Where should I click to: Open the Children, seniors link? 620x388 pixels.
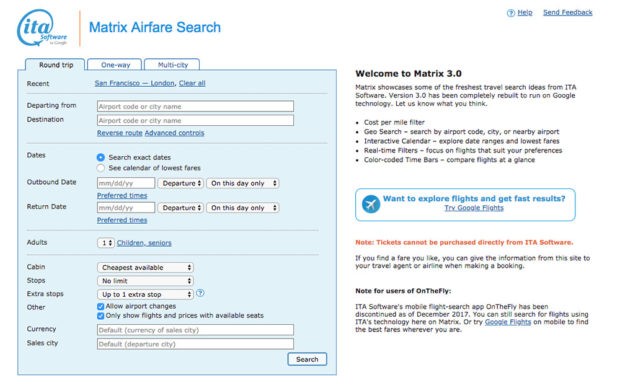pos(144,243)
